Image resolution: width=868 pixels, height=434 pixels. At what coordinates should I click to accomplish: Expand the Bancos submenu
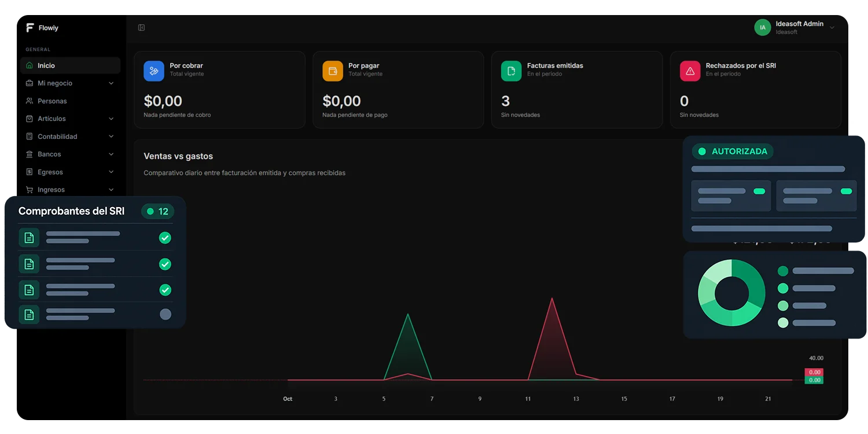pos(111,155)
